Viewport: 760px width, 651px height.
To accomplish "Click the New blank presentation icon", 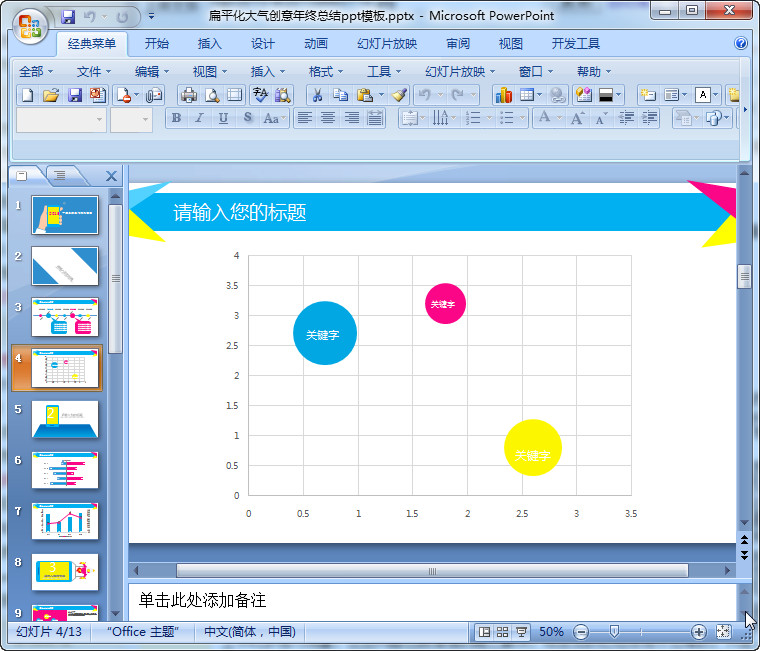I will (28, 95).
